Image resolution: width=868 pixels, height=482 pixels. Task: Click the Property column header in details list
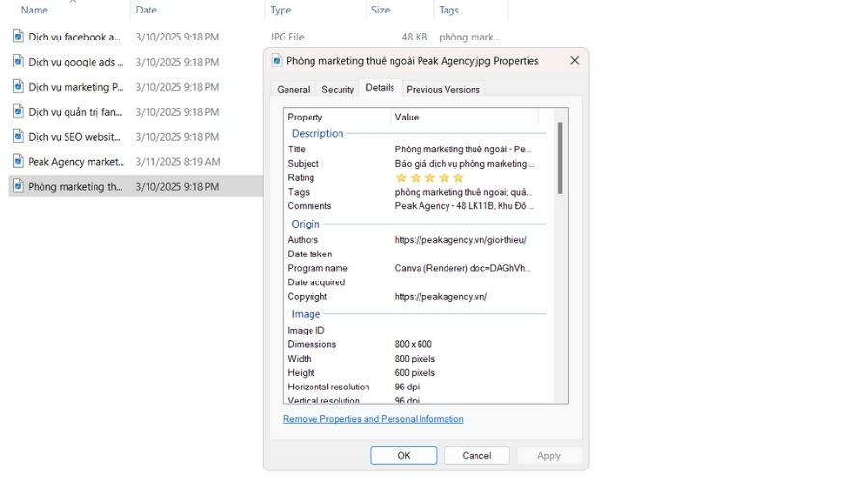point(305,117)
